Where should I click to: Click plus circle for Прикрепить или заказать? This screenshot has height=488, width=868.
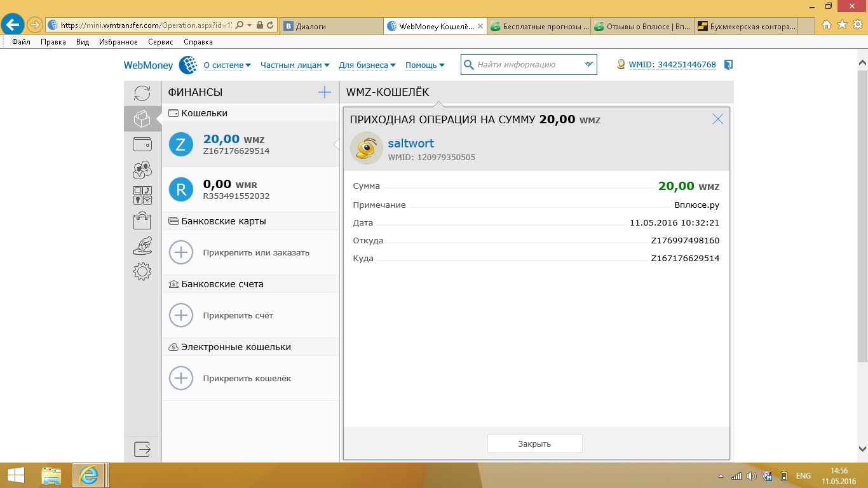[x=180, y=252]
